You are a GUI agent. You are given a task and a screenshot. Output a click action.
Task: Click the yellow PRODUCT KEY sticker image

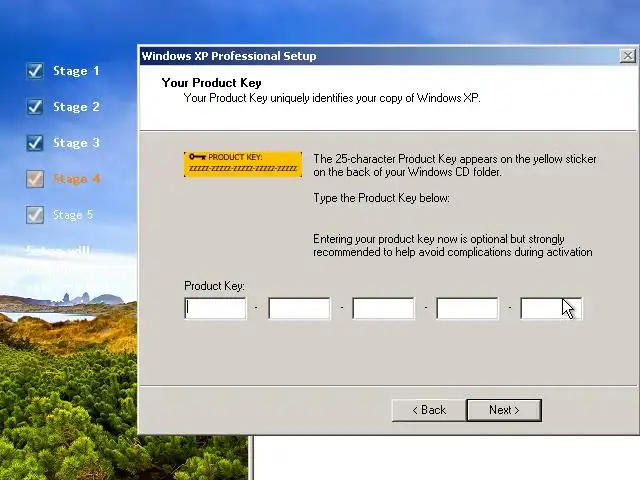point(243,164)
